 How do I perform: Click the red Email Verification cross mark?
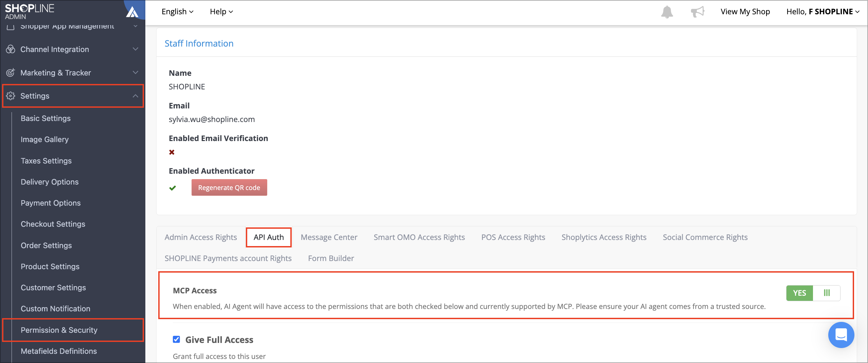(x=172, y=152)
